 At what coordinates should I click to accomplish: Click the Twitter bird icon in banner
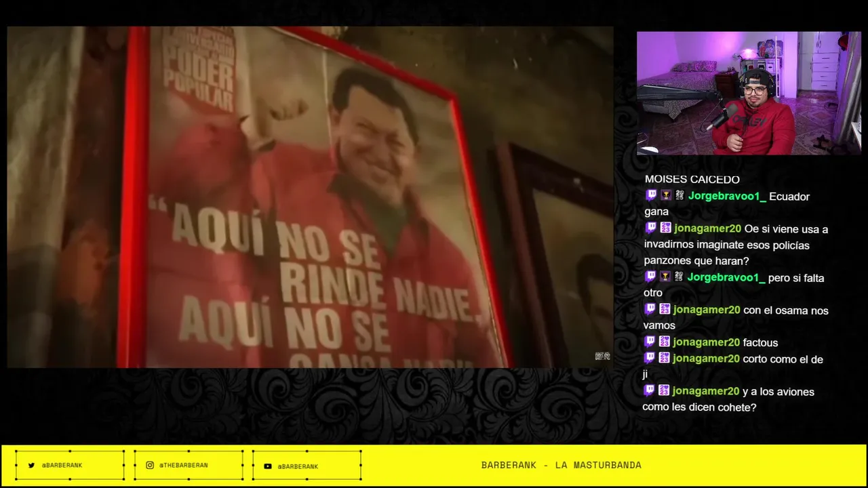pyautogui.click(x=31, y=466)
